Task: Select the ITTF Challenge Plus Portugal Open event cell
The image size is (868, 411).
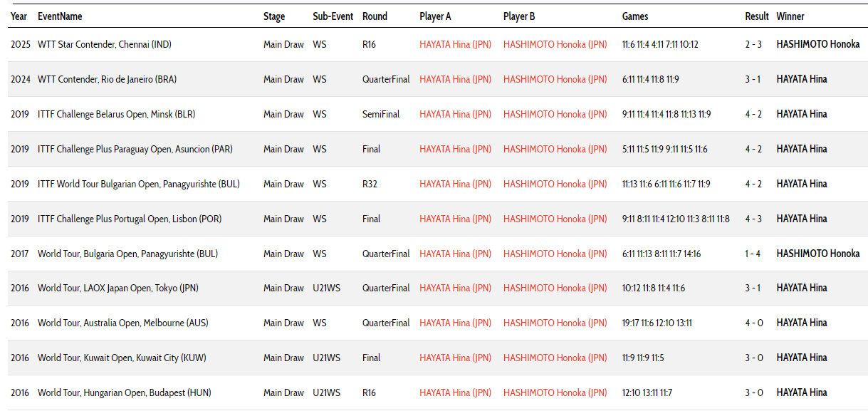Action: [x=130, y=219]
